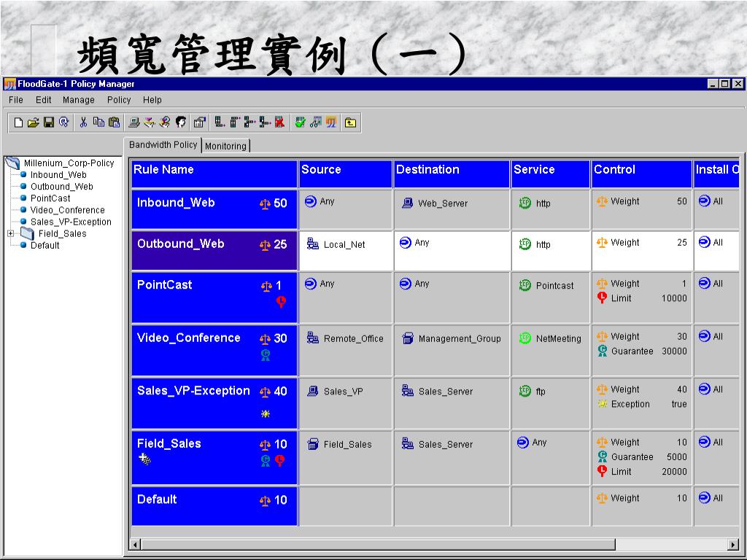Click the star exception icon under Sales_VP-Exception weight
The height and width of the screenshot is (560, 747).
coord(266,414)
